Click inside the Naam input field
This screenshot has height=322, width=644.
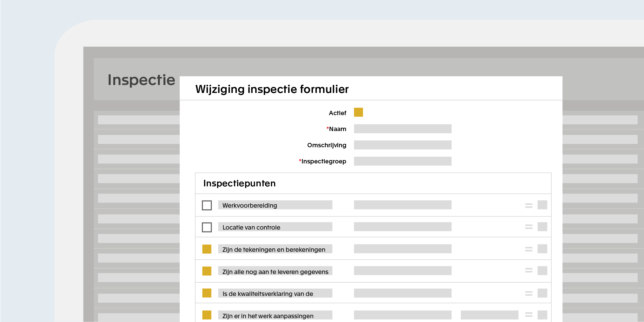click(403, 129)
